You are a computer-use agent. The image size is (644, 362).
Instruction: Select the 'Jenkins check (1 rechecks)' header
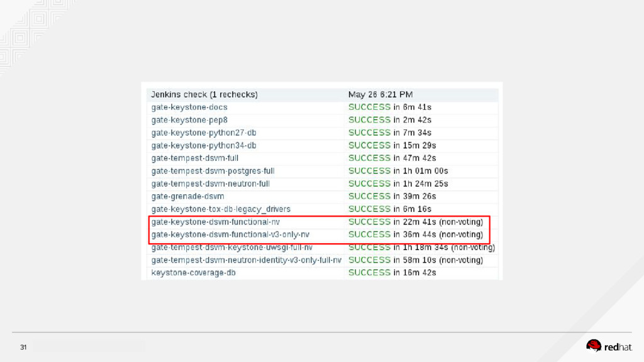click(x=204, y=95)
